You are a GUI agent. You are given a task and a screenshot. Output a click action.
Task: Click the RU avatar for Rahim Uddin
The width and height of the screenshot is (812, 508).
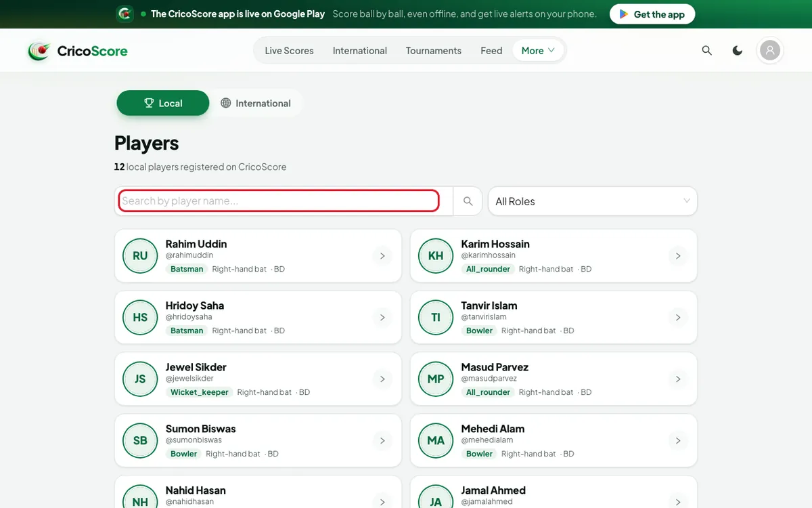140,255
